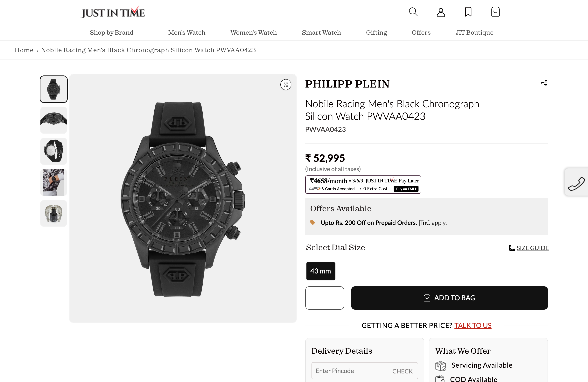
Task: Click the Buy on EMI badge
Action: (x=406, y=189)
